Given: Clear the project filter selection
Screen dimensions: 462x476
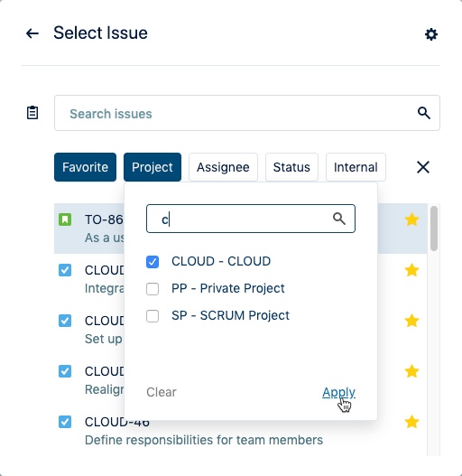Looking at the screenshot, I should coord(162,392).
